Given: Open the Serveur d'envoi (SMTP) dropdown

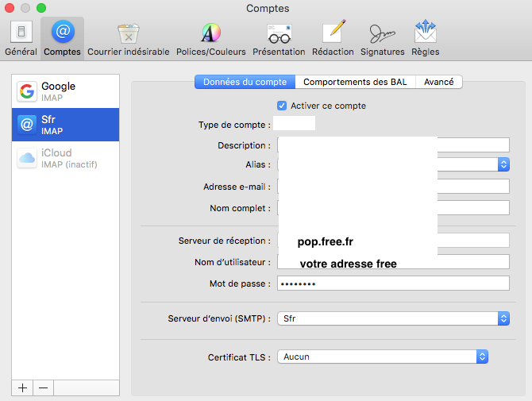Looking at the screenshot, I should pyautogui.click(x=503, y=318).
